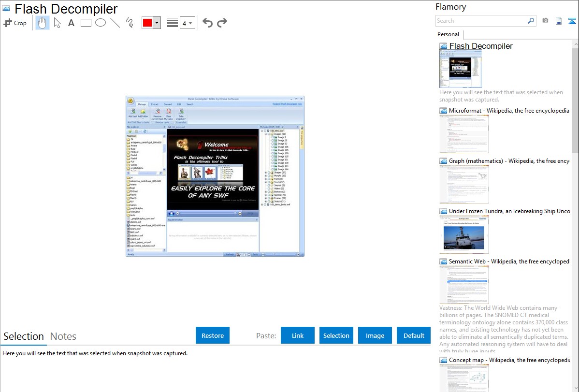
Task: Click the 'Graph (mathematics) - Wikipedia' title
Action: click(x=509, y=161)
